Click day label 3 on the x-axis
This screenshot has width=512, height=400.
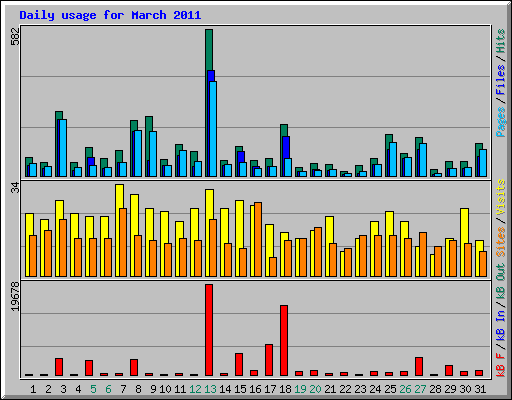pos(63,389)
